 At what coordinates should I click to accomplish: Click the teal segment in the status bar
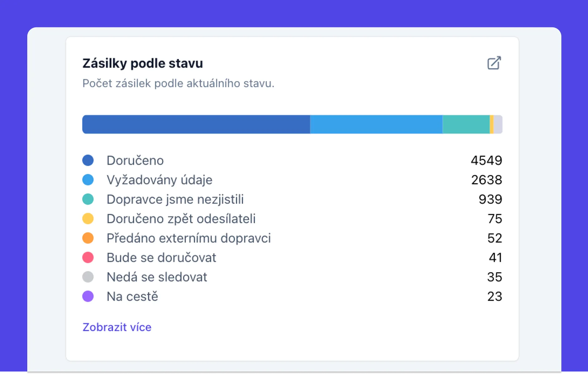466,124
